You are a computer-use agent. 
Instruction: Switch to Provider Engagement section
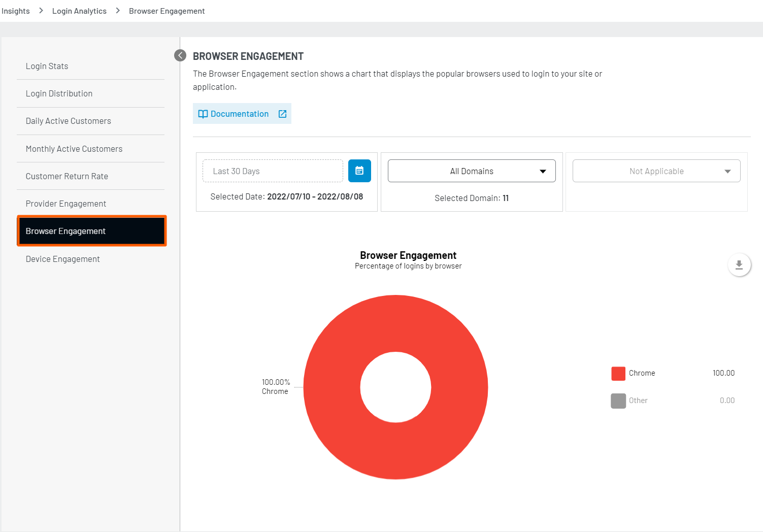(66, 204)
